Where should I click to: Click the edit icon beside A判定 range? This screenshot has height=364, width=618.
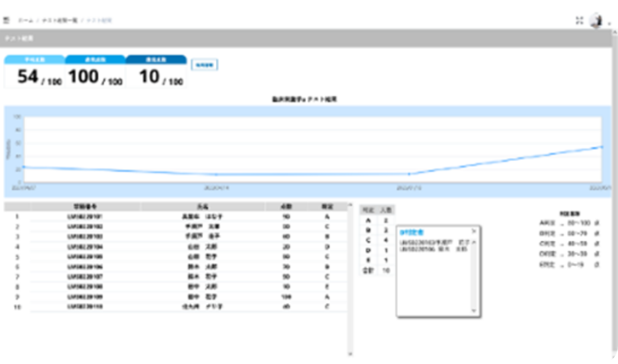point(596,223)
